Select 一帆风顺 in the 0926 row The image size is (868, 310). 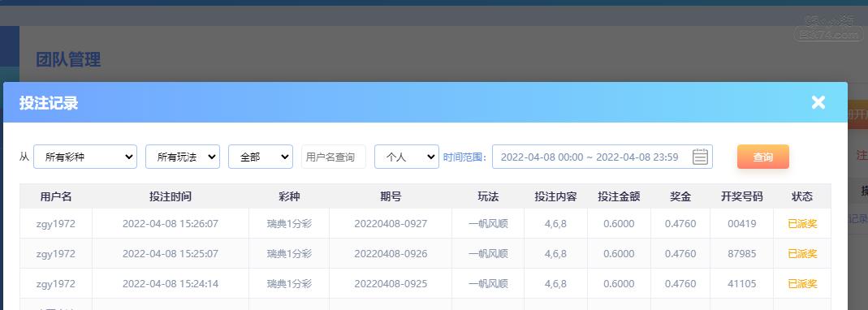point(488,254)
